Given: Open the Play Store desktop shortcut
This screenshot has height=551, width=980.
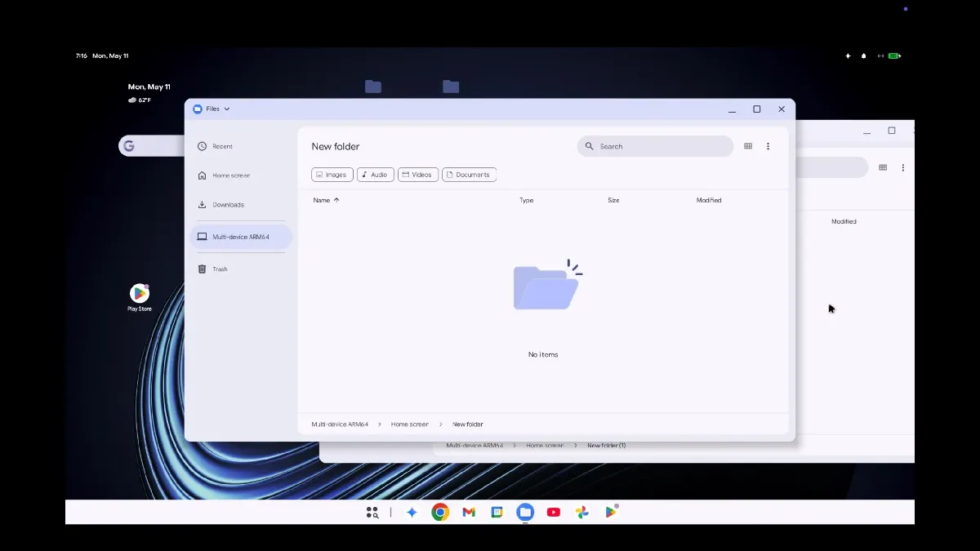Looking at the screenshot, I should [140, 298].
